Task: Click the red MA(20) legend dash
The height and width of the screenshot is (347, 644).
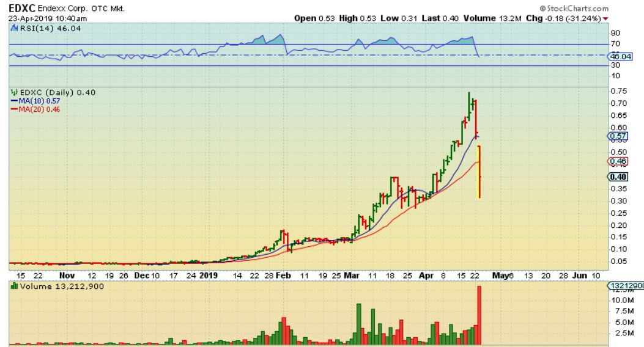Action: click(15, 109)
